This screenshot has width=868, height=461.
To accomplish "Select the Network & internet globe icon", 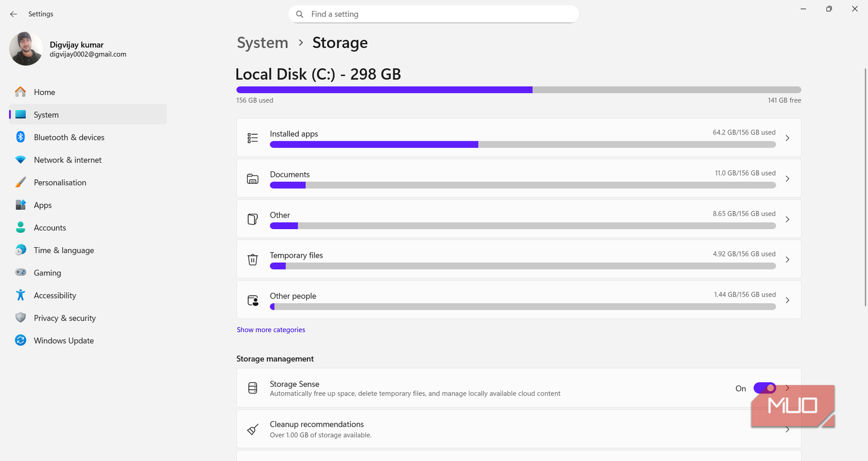I will pos(21,159).
